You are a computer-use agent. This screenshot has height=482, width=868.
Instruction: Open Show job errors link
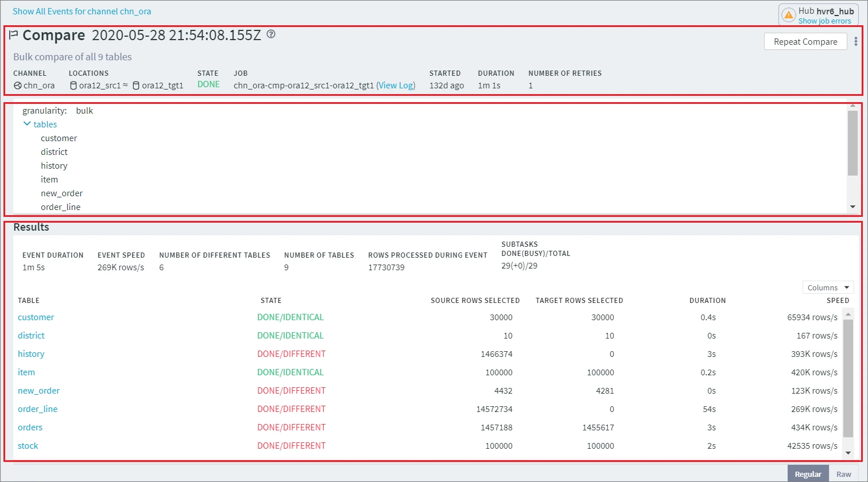(x=824, y=21)
